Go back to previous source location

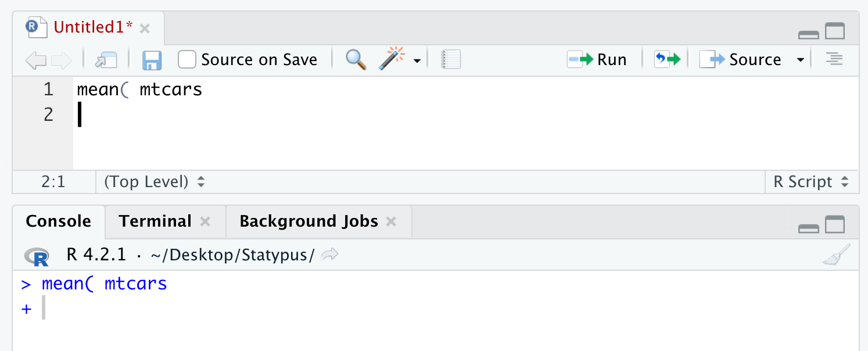coord(36,60)
